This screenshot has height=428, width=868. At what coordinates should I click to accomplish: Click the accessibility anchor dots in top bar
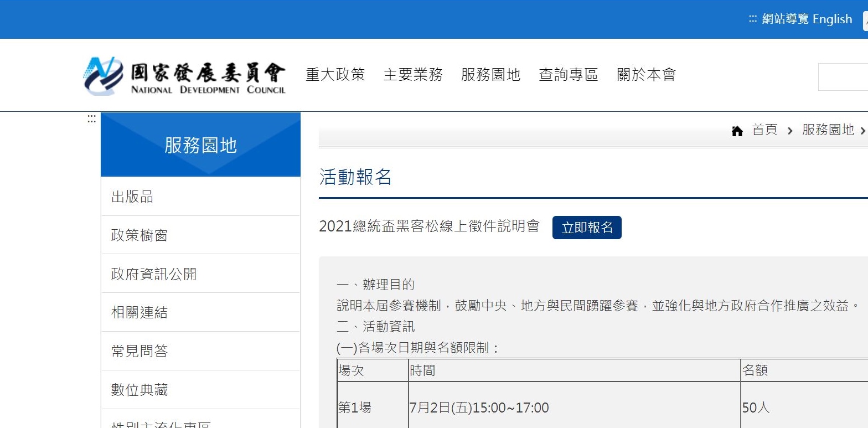753,19
